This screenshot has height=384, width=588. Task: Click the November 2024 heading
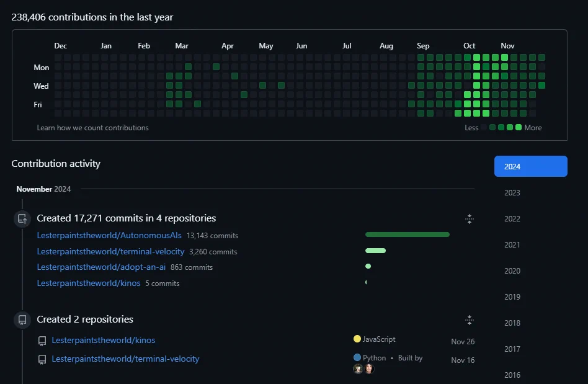coord(43,189)
